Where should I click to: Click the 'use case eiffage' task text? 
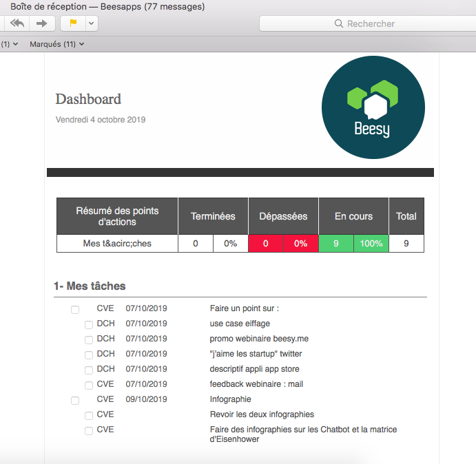[240, 324]
